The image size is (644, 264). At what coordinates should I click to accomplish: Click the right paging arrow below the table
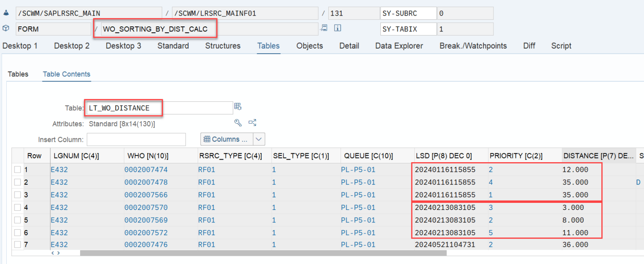pos(57,253)
